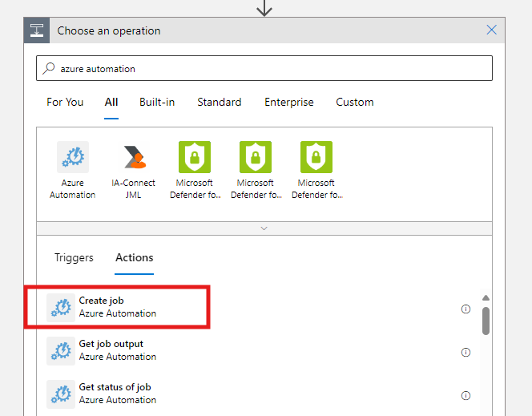Click the actions list scrollbar thumb
This screenshot has height=416, width=532.
(x=486, y=319)
